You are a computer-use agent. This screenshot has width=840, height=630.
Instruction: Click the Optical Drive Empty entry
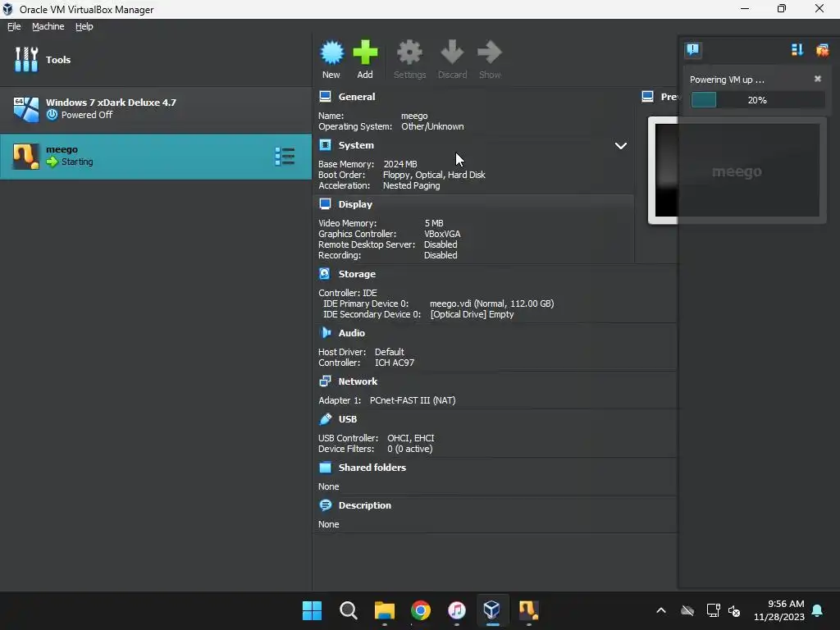[x=472, y=314]
